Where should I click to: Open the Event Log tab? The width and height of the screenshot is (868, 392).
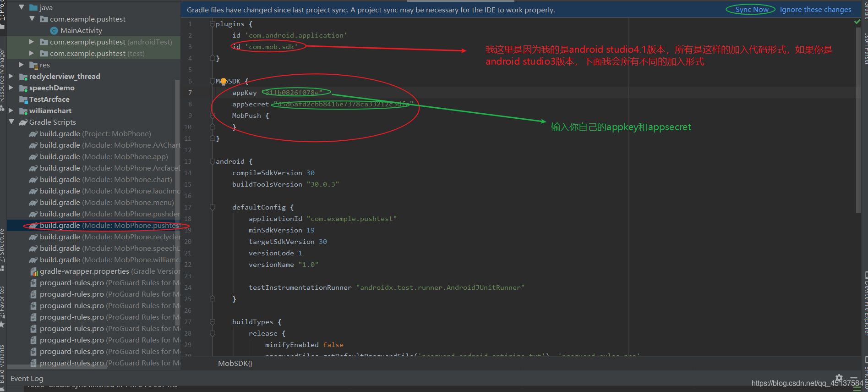(27, 378)
